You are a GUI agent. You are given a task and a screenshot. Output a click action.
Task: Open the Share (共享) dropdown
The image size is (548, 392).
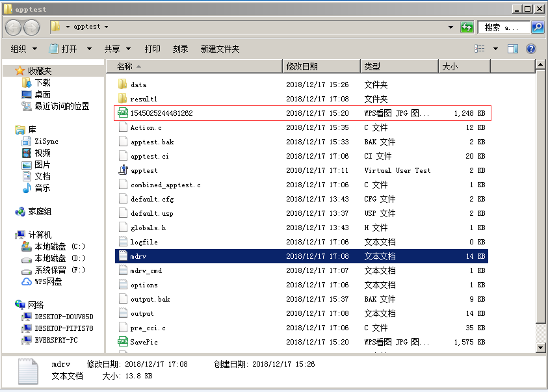tap(118, 49)
